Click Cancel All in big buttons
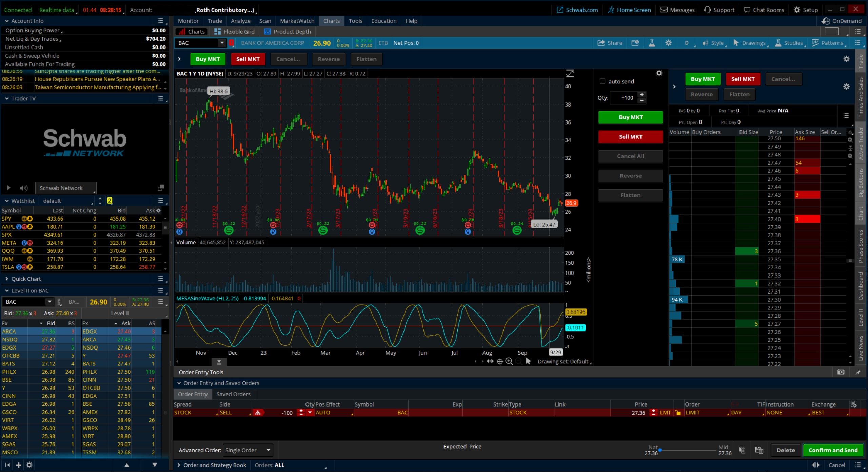868x472 pixels. (x=630, y=156)
